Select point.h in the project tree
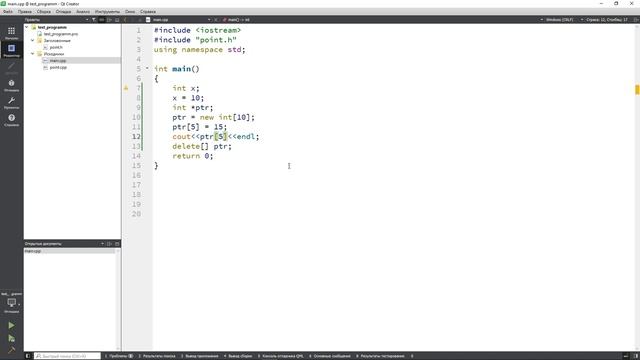Viewport: 640px width, 360px height. [x=56, y=47]
